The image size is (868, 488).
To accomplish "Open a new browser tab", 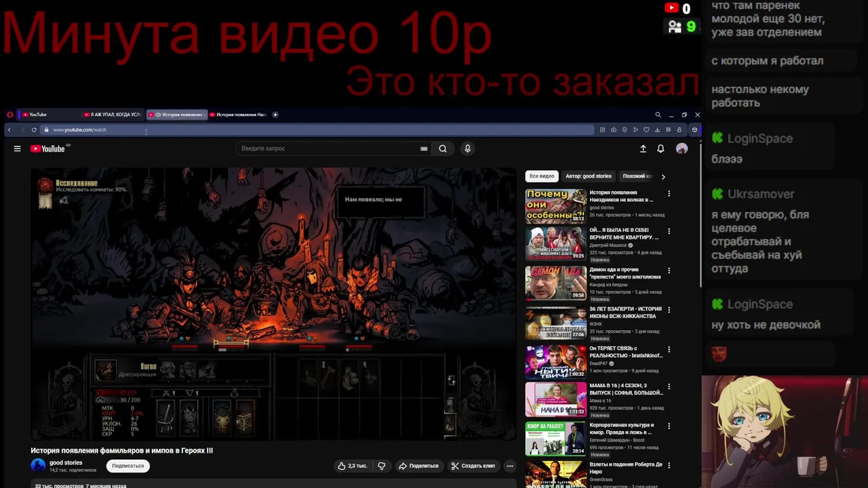I will [275, 115].
